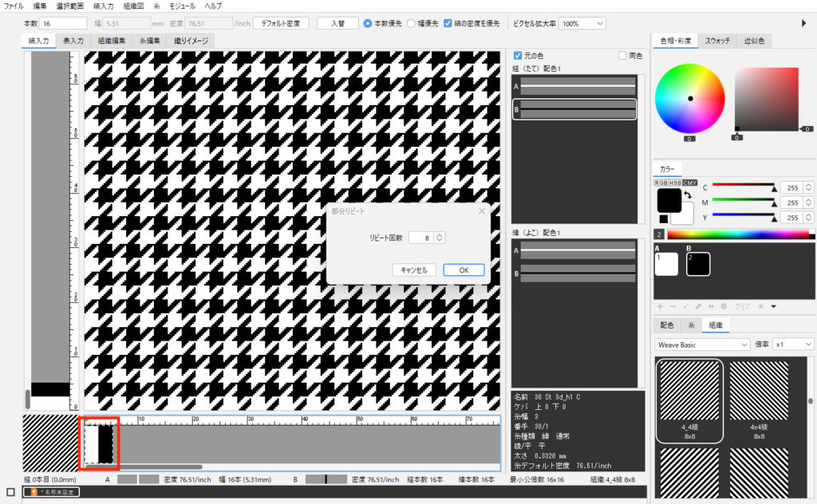The width and height of the screenshot is (817, 504).
Task: Switch to the 織りイメージ tab
Action: pyautogui.click(x=190, y=41)
